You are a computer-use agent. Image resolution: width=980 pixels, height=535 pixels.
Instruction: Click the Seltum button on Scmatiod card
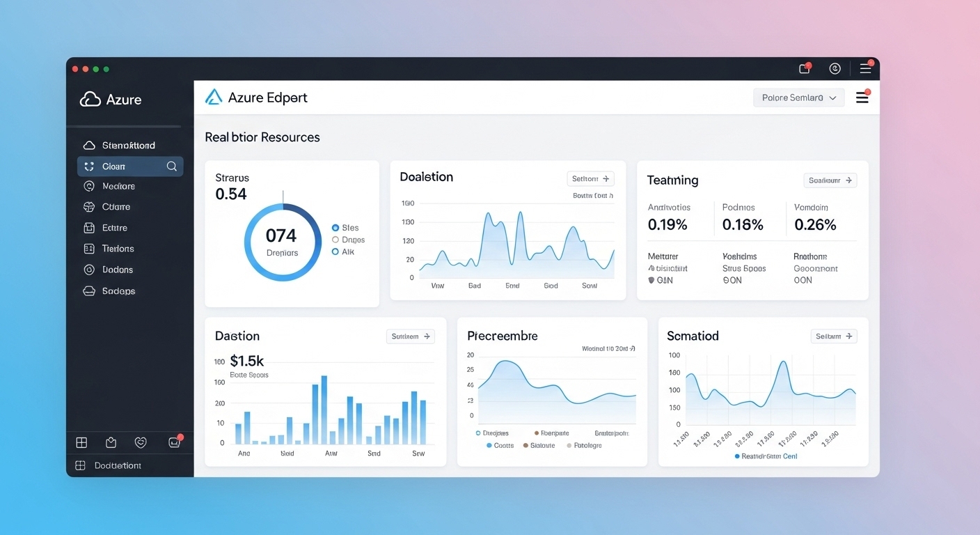(x=833, y=336)
